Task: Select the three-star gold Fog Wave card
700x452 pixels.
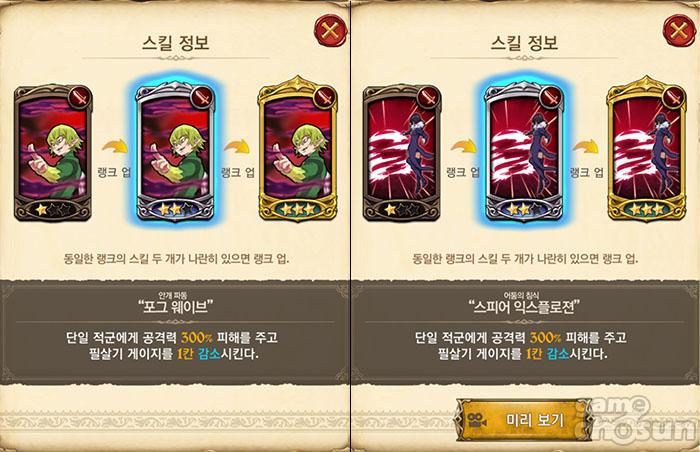Action: click(298, 150)
